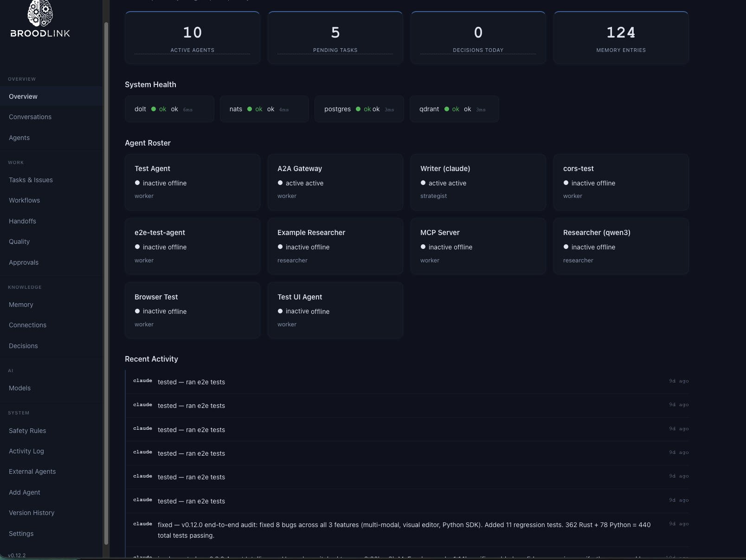Click the v0.12.2 version label
The width and height of the screenshot is (746, 560).
tap(17, 555)
